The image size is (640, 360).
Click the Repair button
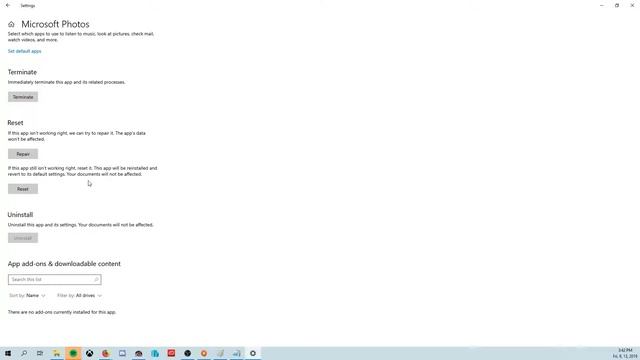(23, 154)
